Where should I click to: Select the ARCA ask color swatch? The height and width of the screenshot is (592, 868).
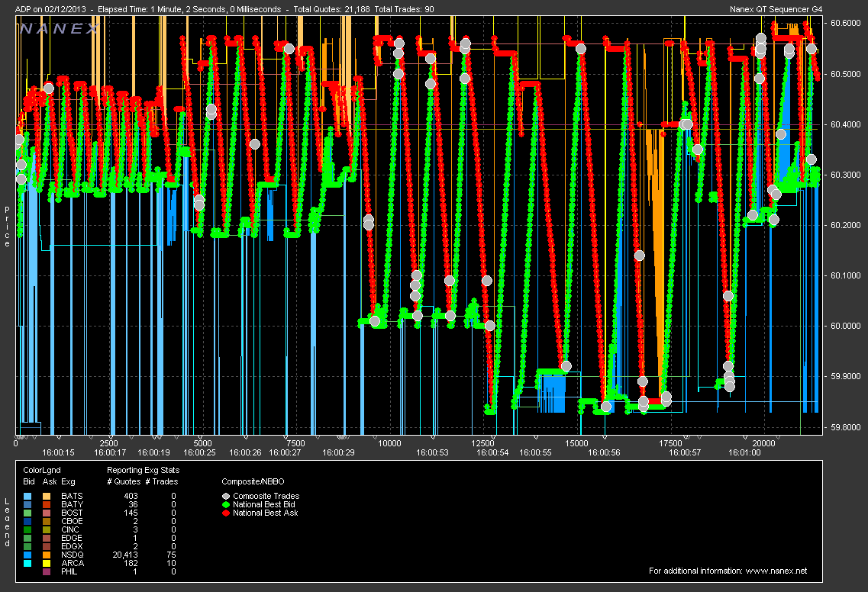pyautogui.click(x=47, y=563)
